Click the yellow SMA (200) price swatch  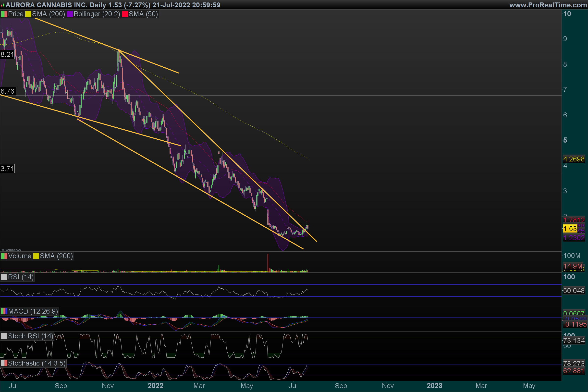click(28, 14)
